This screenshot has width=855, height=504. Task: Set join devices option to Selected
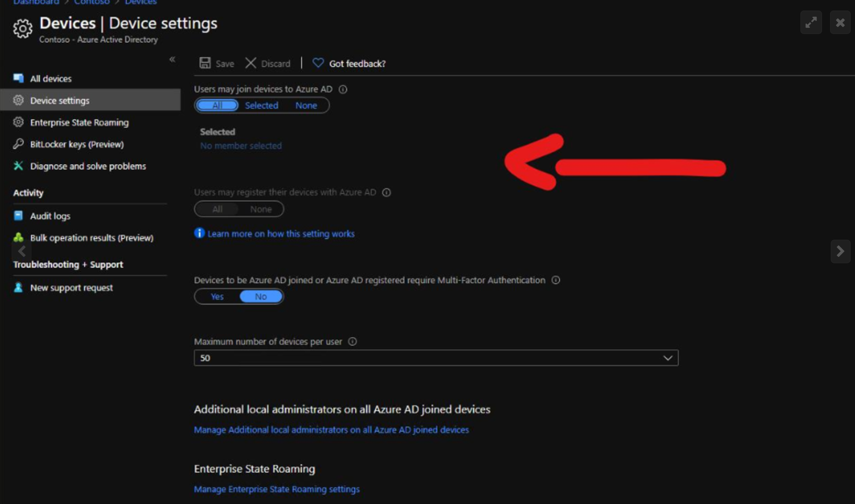pos(261,105)
